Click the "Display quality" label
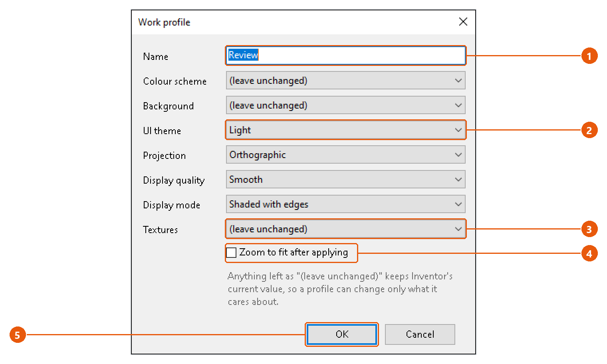 [x=174, y=180]
